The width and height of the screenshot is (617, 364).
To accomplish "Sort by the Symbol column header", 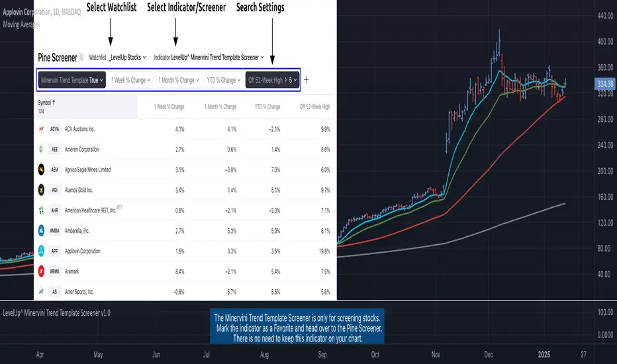I will [x=46, y=103].
